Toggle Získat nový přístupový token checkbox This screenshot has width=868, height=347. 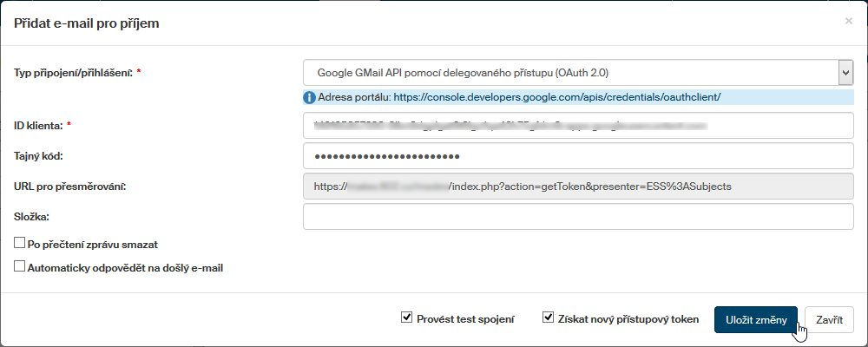pyautogui.click(x=548, y=318)
